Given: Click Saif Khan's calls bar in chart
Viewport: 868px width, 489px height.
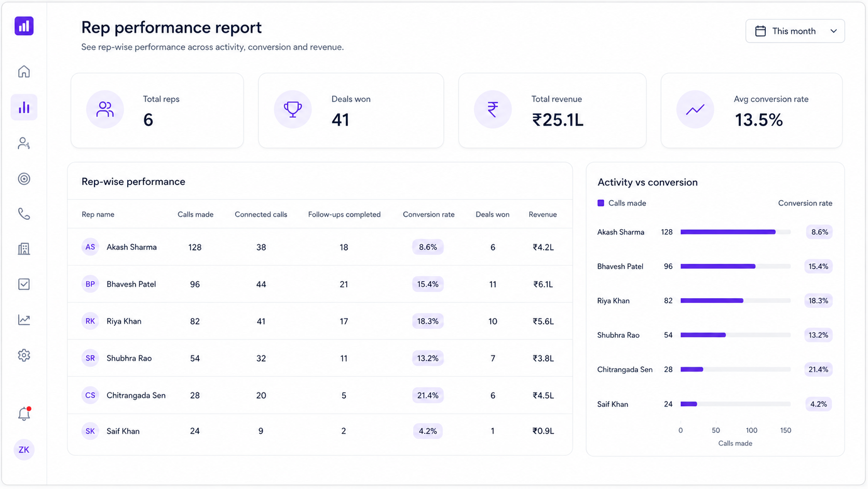Looking at the screenshot, I should (x=689, y=404).
